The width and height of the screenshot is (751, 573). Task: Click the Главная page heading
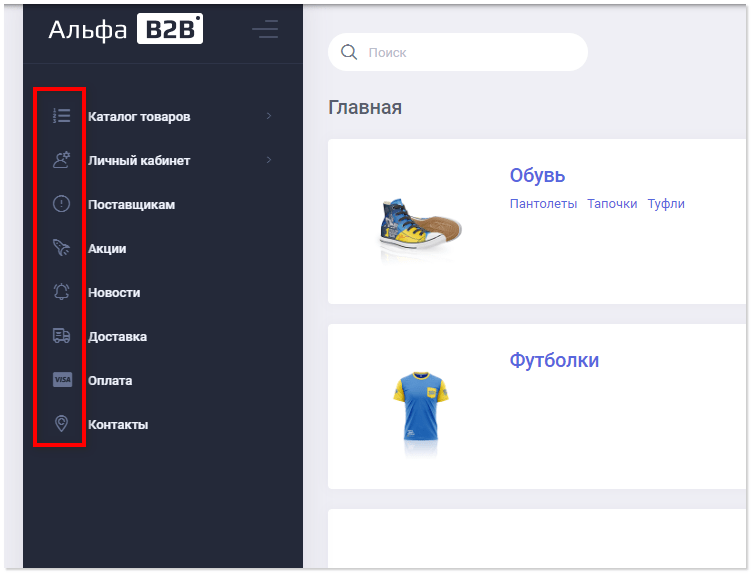[x=365, y=107]
